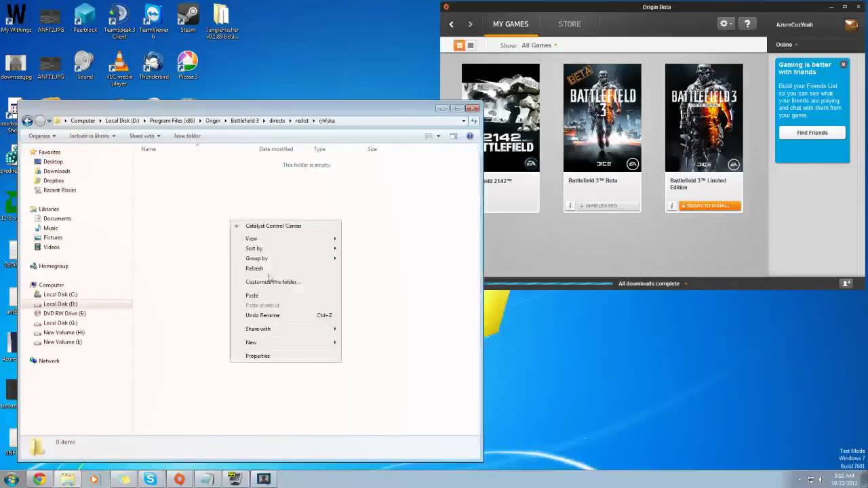
Task: Open the Include in library dropdown
Action: (92, 136)
